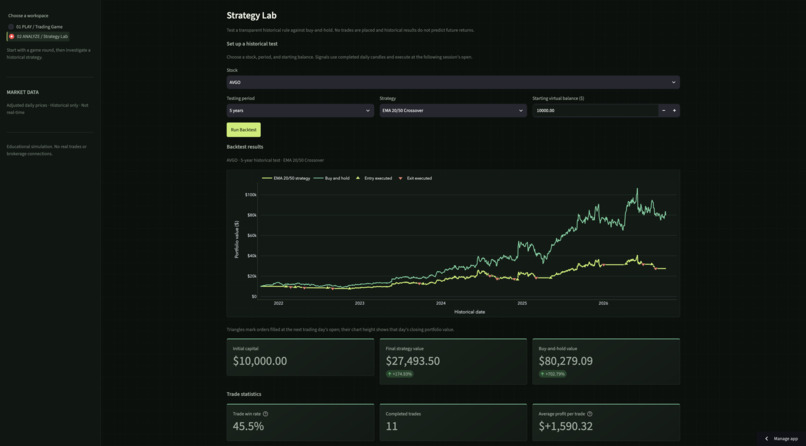Image resolution: width=806 pixels, height=446 pixels.
Task: Select the 02 ANALYZE / Strategy Lab radio option
Action: 38,36
